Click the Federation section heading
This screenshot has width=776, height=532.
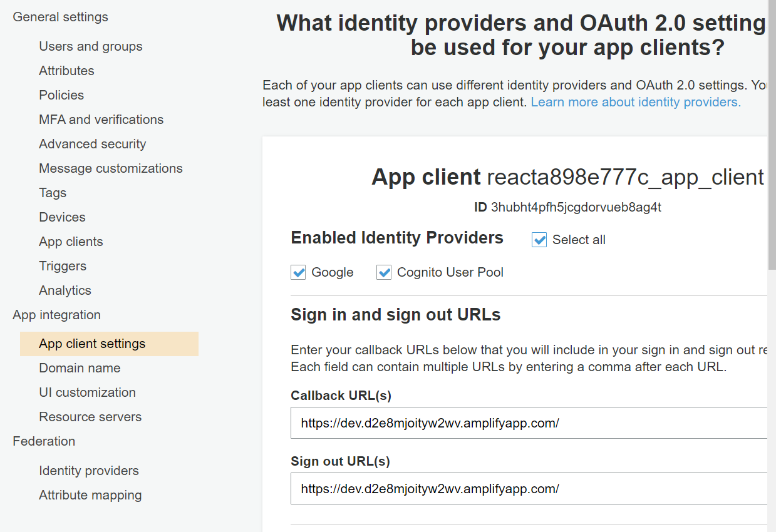[44, 441]
